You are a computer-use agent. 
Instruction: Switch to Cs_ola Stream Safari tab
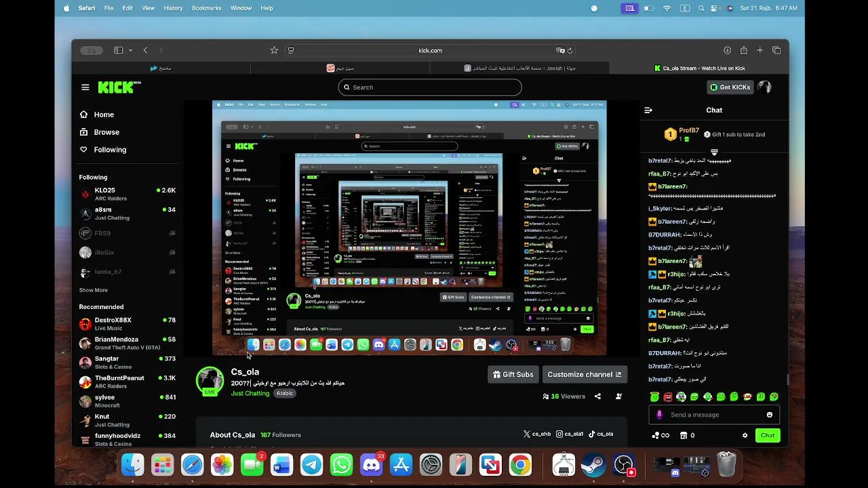pyautogui.click(x=699, y=68)
